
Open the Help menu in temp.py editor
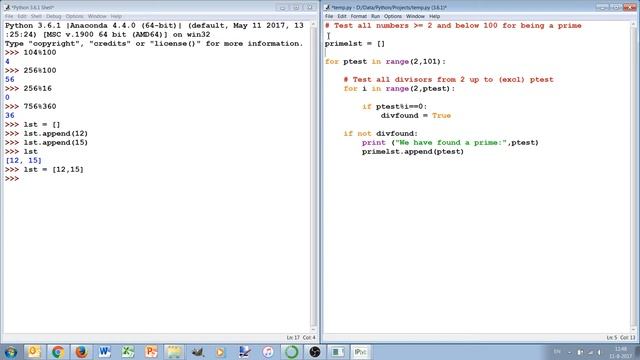[434, 16]
